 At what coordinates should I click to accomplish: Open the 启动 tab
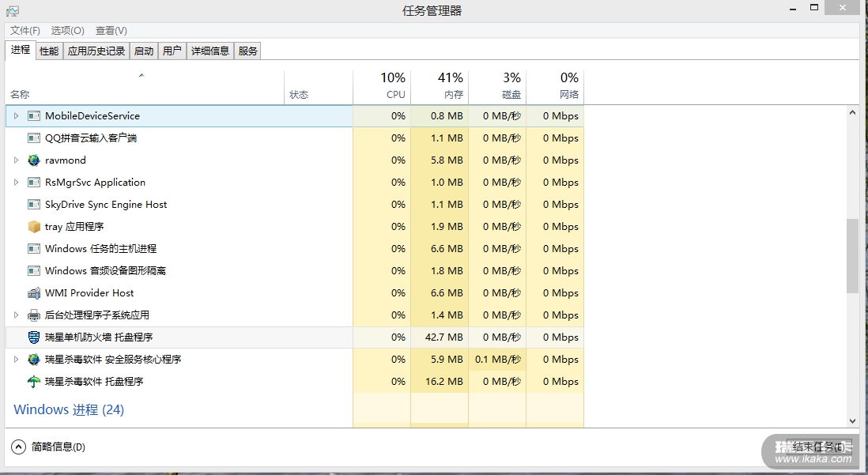click(144, 51)
